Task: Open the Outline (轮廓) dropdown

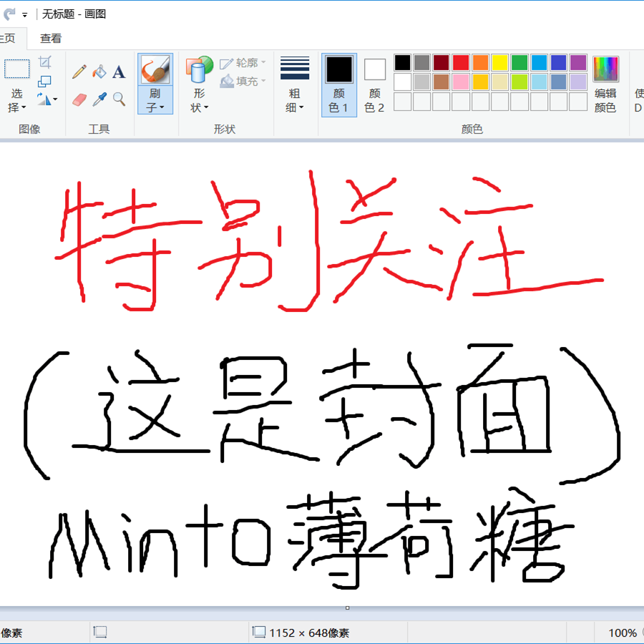Action: (x=263, y=62)
